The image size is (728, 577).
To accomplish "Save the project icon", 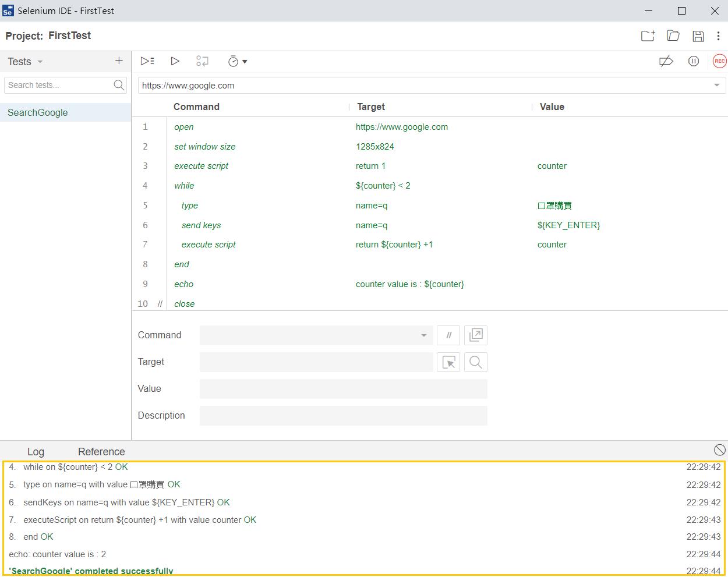I will 698,36.
